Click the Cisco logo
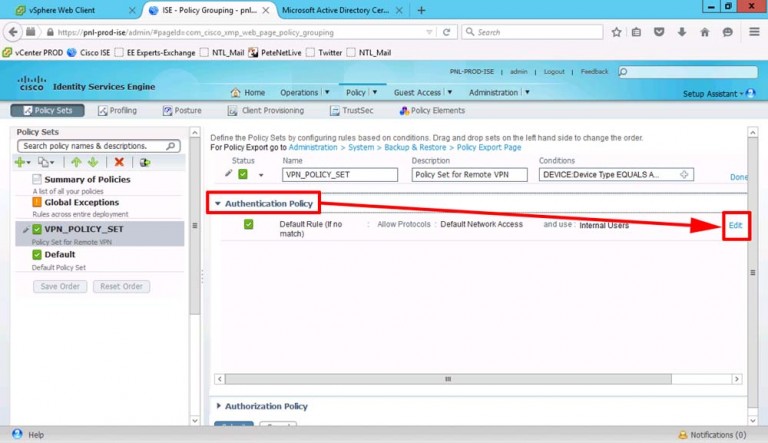The image size is (768, 443). pyautogui.click(x=32, y=83)
